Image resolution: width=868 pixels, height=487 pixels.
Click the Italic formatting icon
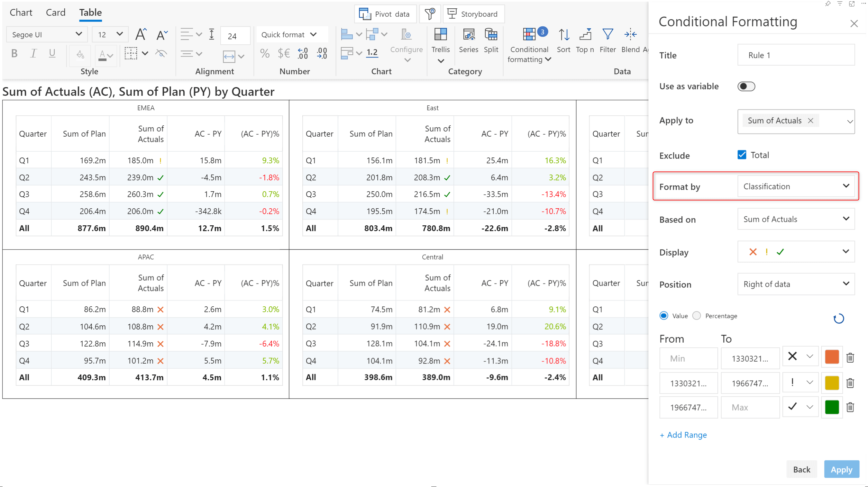click(33, 53)
